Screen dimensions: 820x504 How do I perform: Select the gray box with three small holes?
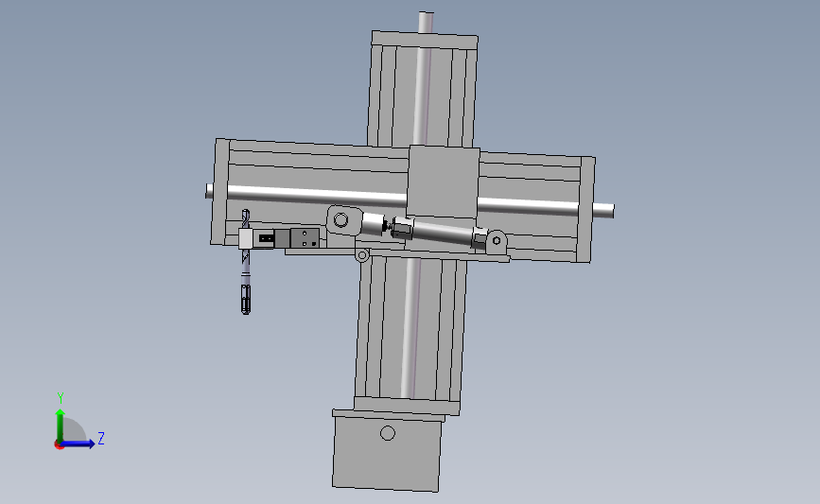305,238
